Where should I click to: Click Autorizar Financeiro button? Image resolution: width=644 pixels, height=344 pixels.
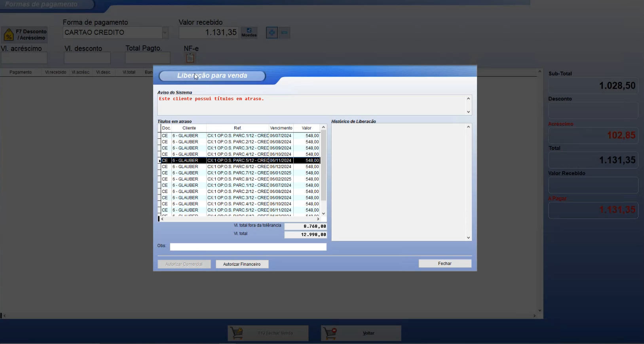pyautogui.click(x=242, y=264)
